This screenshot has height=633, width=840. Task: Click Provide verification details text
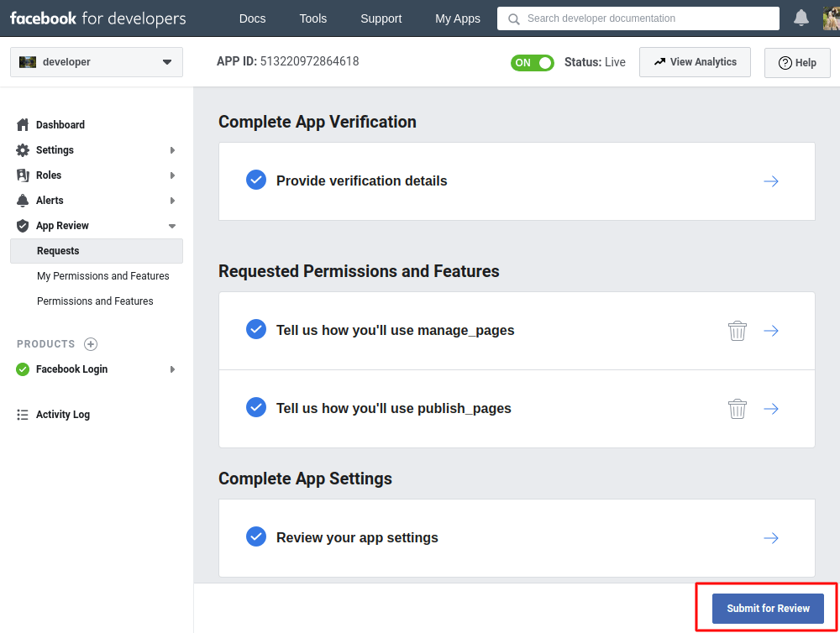(361, 181)
